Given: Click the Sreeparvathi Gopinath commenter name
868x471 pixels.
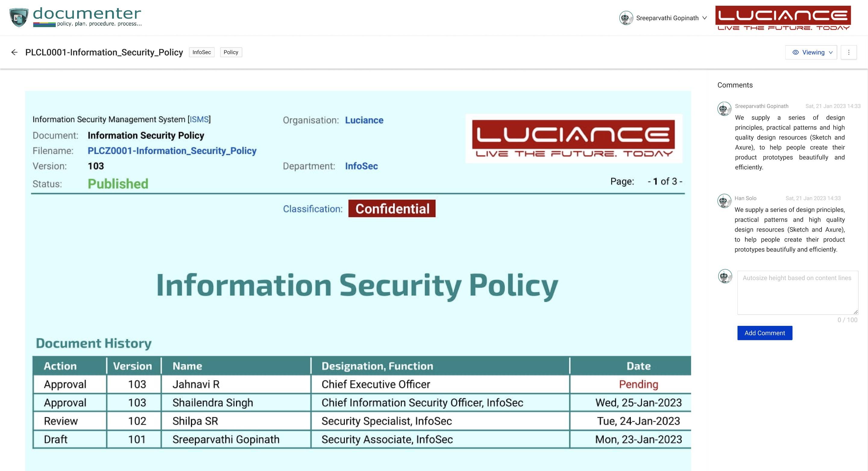Looking at the screenshot, I should pos(762,106).
